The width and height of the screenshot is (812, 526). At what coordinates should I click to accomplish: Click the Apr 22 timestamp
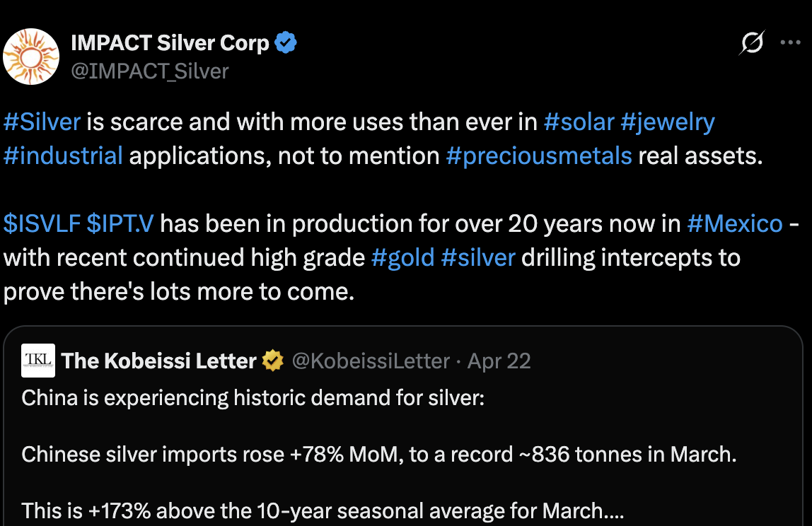coord(499,361)
